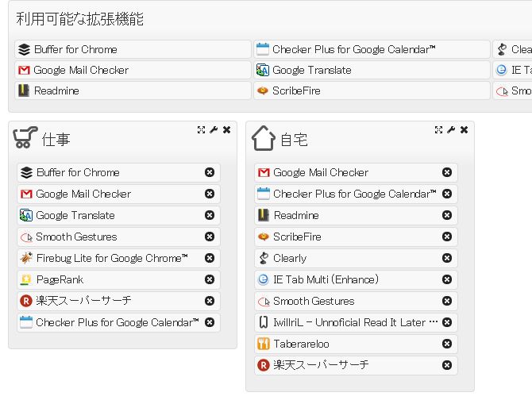
Task: Click Clearly lamp icon in 自宅
Action: click(264, 258)
